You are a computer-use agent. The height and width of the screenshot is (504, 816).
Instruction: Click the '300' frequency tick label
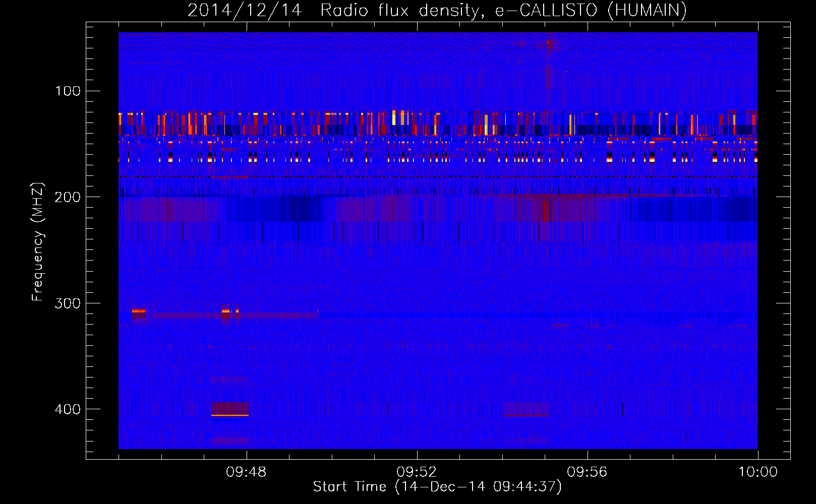(x=68, y=303)
